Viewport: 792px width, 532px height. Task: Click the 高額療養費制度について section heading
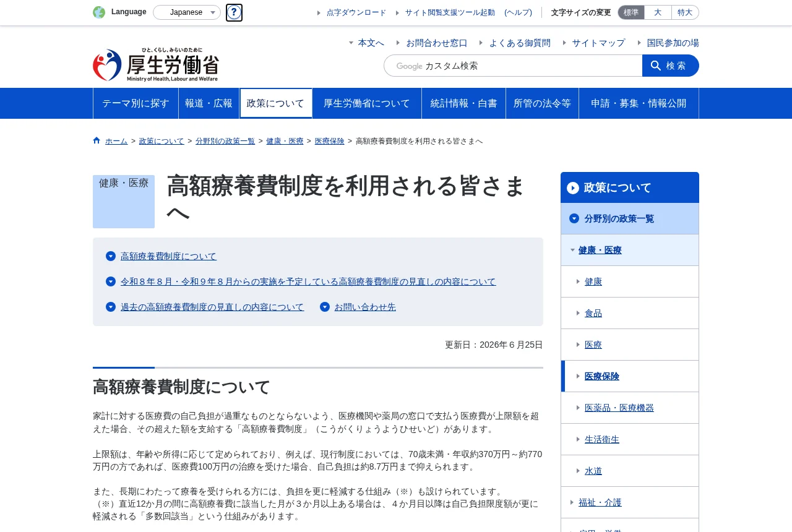[x=182, y=387]
